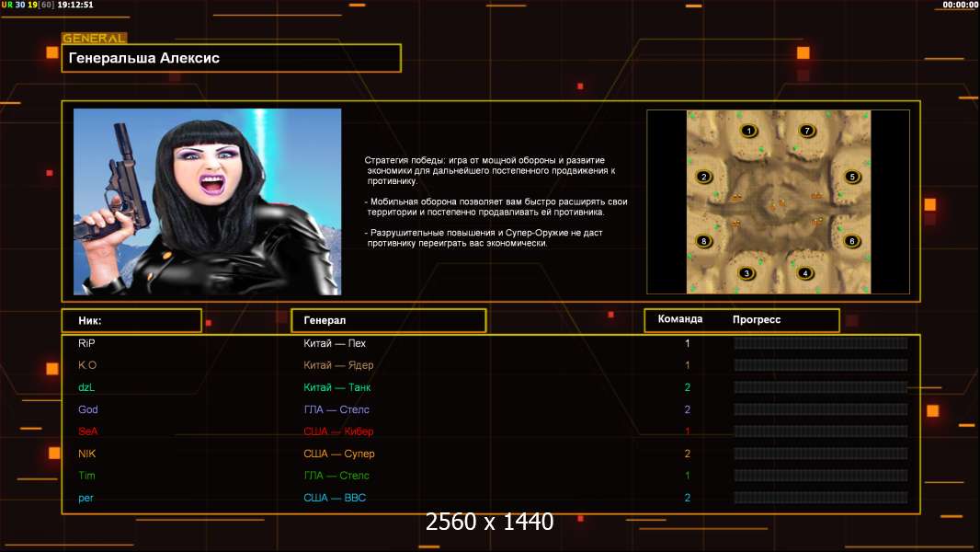This screenshot has height=552, width=980.
Task: Click the progress bar in God's row
Action: 821,409
